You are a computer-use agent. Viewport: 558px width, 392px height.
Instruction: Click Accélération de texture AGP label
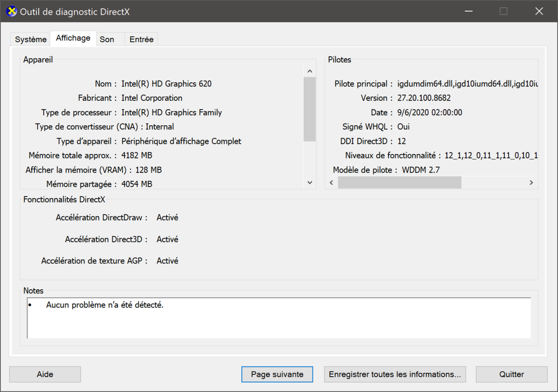pyautogui.click(x=94, y=261)
